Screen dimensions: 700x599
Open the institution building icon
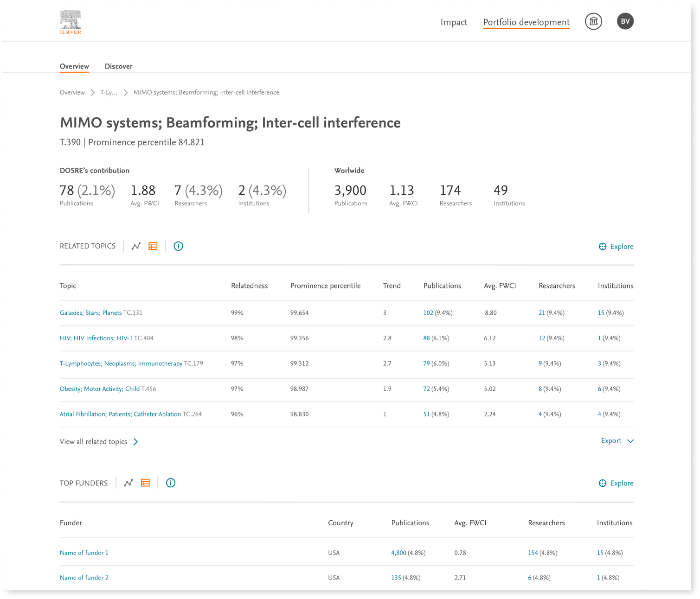tap(593, 21)
